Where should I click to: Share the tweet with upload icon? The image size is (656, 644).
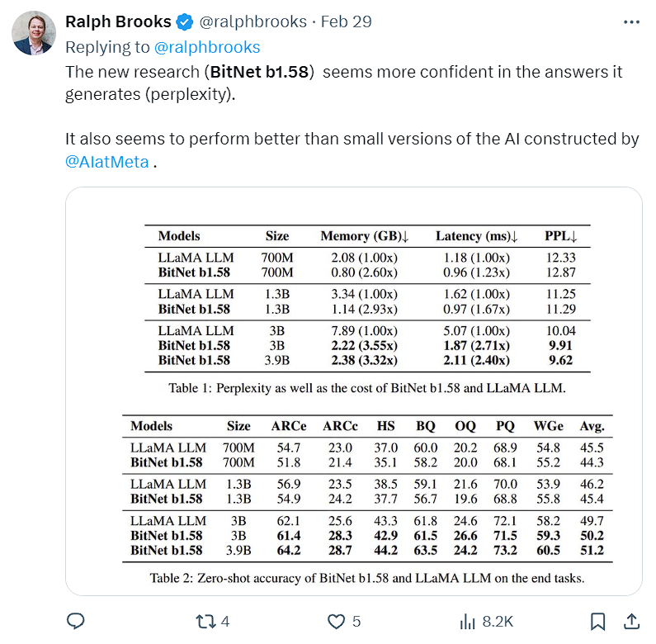pyautogui.click(x=632, y=621)
